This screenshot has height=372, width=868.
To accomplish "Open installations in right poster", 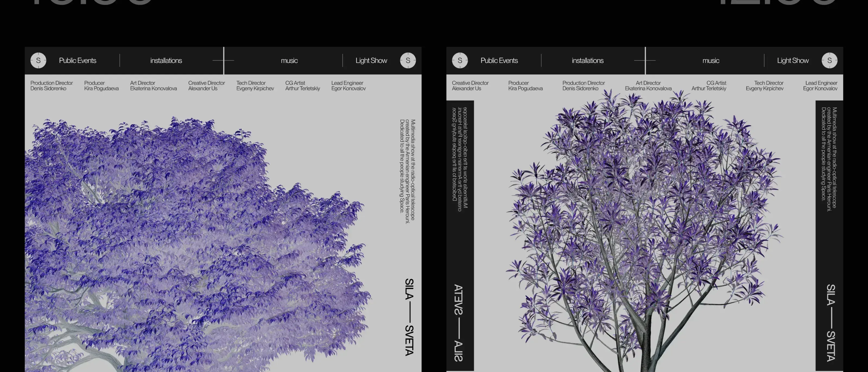I will pyautogui.click(x=588, y=61).
